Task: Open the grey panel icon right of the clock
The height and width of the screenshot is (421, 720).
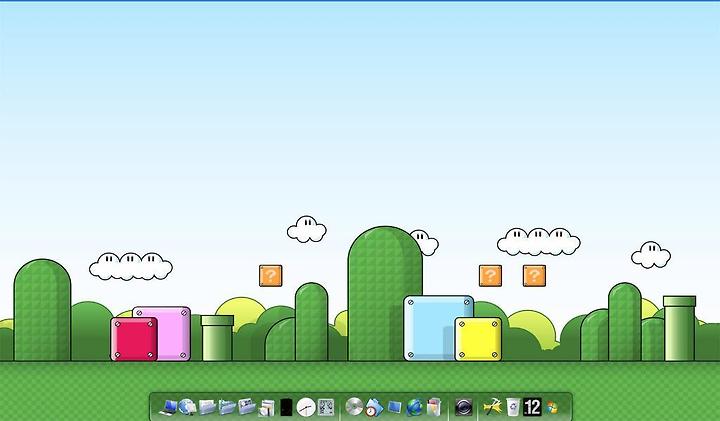Action: pyautogui.click(x=326, y=407)
